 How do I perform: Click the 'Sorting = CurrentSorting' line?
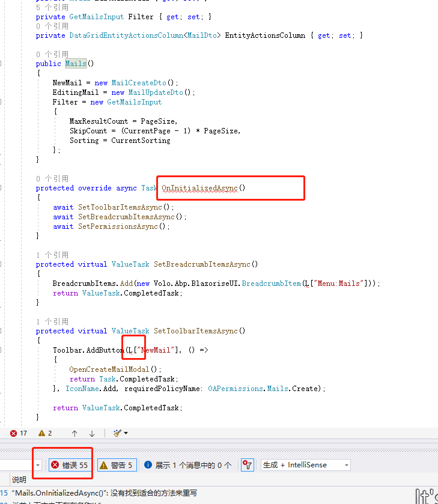120,141
